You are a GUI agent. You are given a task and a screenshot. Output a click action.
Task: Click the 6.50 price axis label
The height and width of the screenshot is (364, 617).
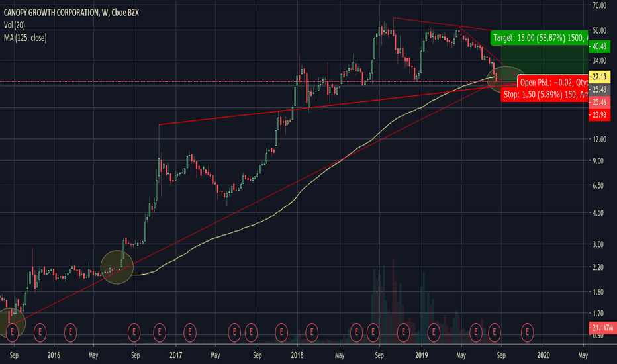598,185
